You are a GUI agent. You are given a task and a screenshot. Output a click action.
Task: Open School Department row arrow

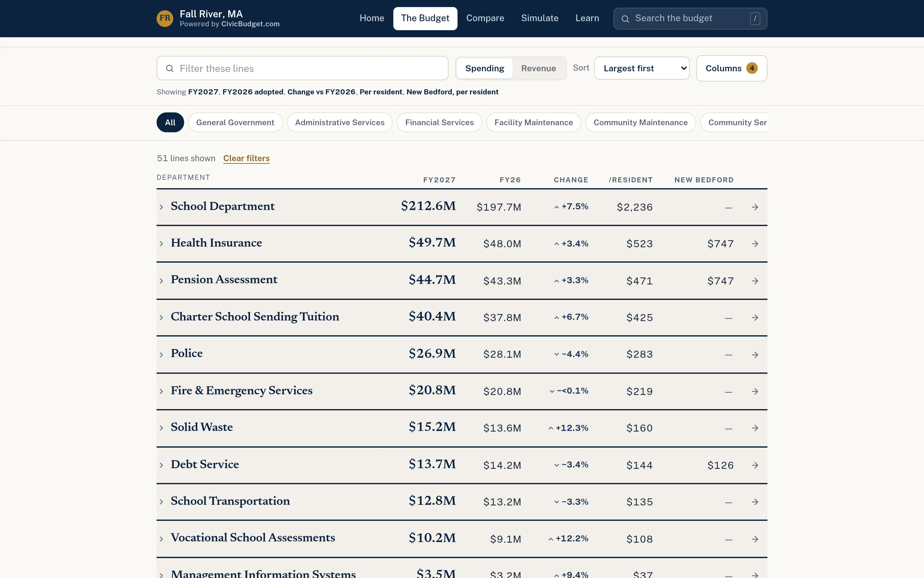(x=755, y=207)
